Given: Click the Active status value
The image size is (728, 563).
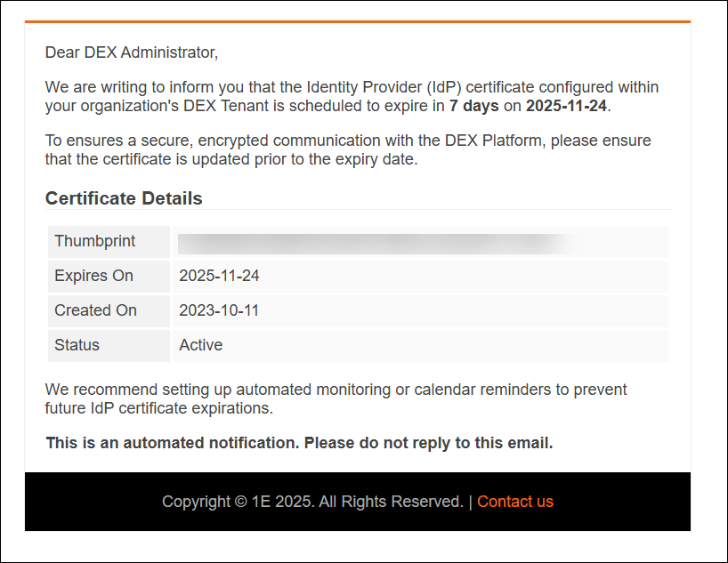Looking at the screenshot, I should [201, 345].
